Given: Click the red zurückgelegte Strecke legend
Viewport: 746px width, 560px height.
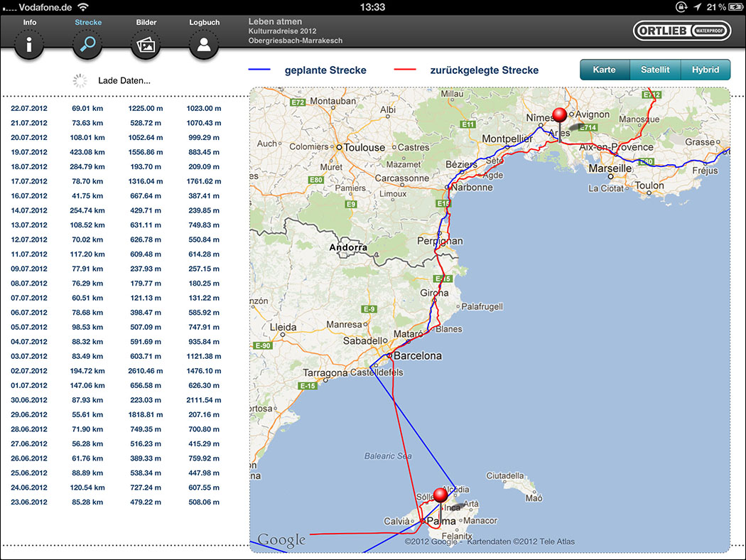Looking at the screenshot, I should (x=465, y=70).
